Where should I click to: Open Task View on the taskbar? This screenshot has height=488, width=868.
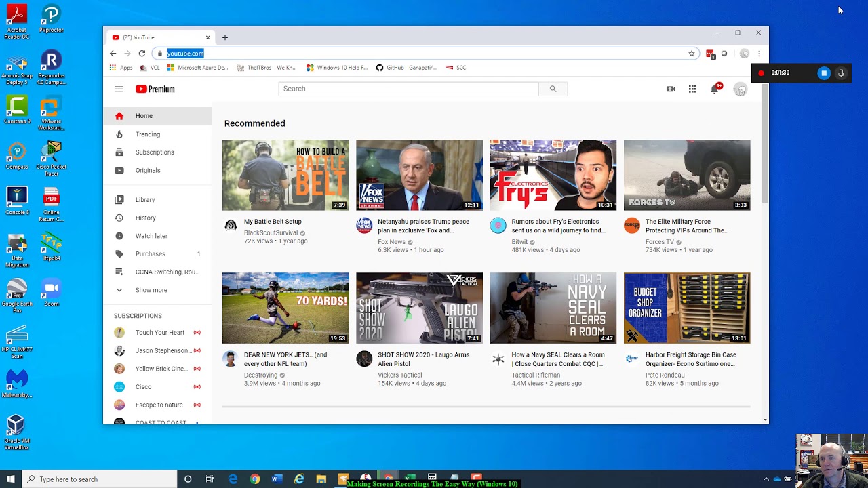[210, 479]
